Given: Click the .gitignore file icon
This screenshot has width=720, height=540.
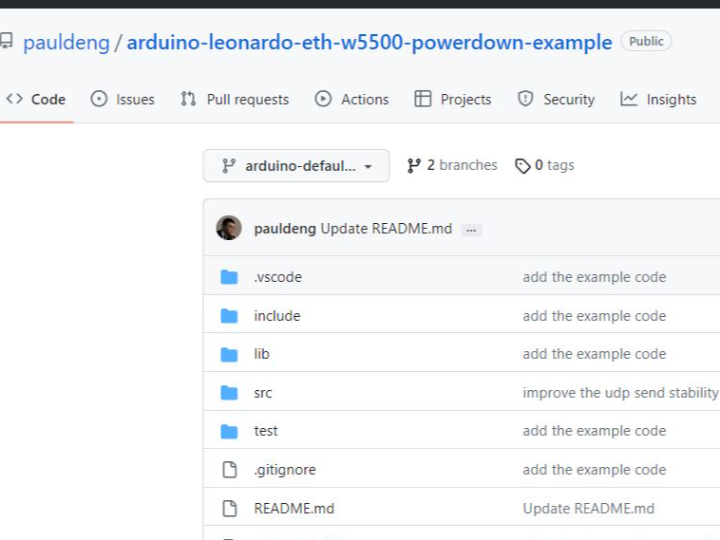Looking at the screenshot, I should tap(229, 470).
